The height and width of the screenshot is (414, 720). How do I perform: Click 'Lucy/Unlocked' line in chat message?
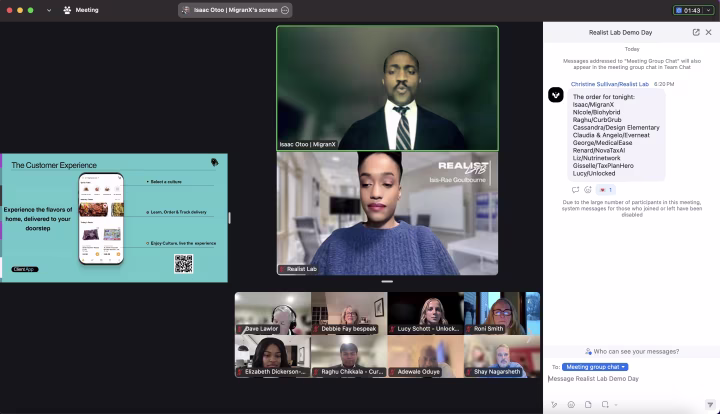point(594,173)
